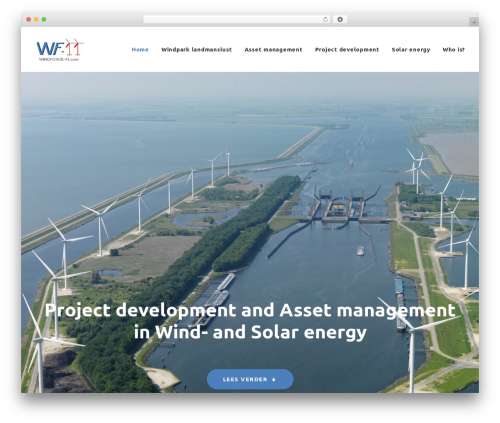Click the LEES VERDER button
The width and height of the screenshot is (500, 423).
pos(250,379)
